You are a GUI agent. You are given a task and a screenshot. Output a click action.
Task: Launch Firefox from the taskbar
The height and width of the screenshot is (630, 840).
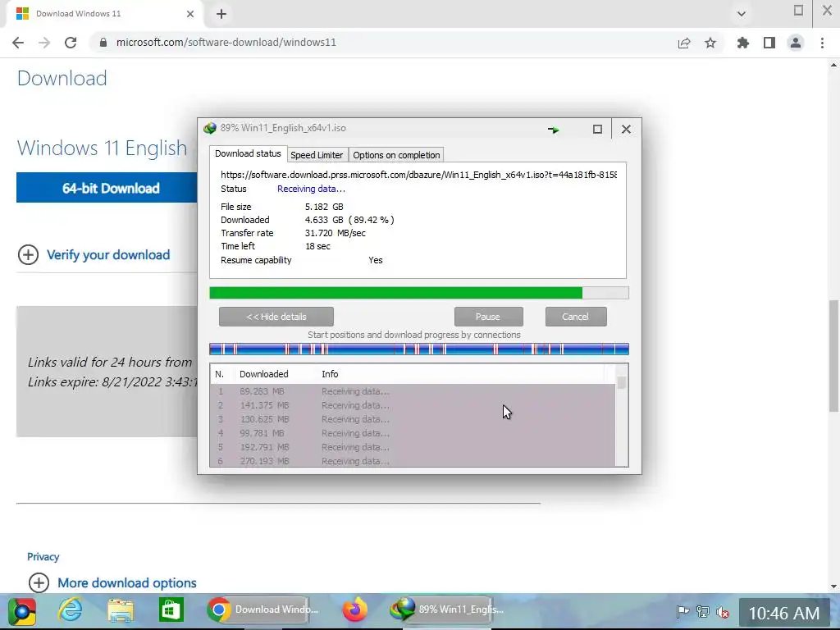pyautogui.click(x=354, y=610)
